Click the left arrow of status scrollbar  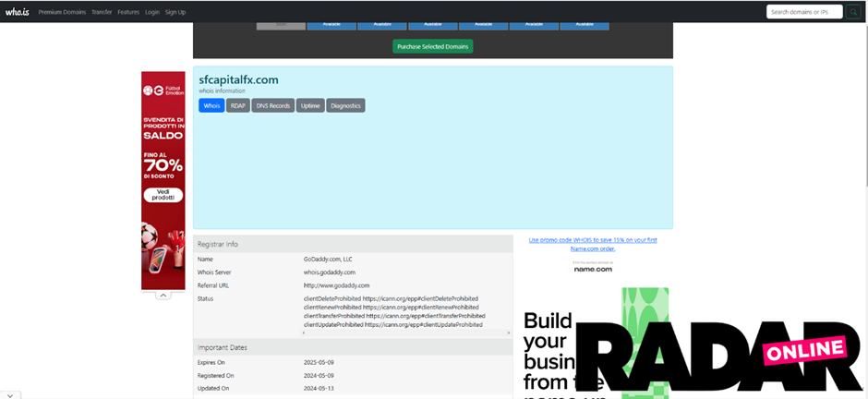(303, 333)
